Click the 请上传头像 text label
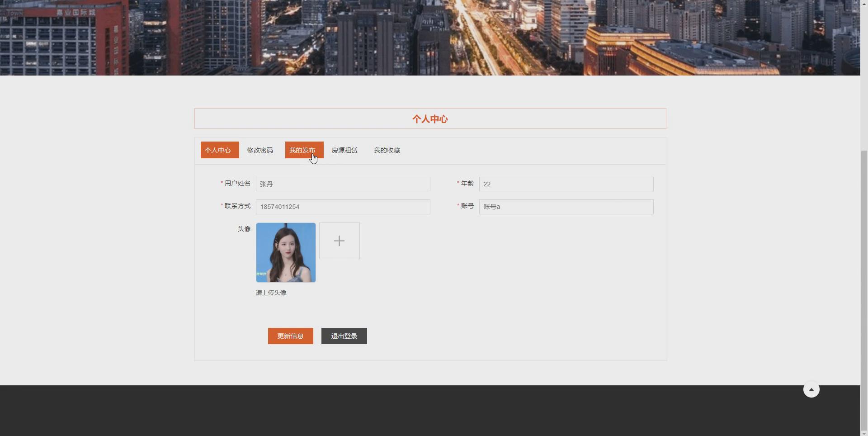This screenshot has width=868, height=436. click(271, 293)
